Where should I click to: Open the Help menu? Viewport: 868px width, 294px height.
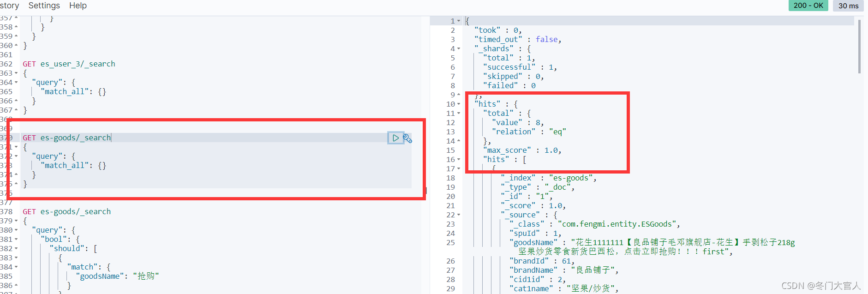point(78,6)
